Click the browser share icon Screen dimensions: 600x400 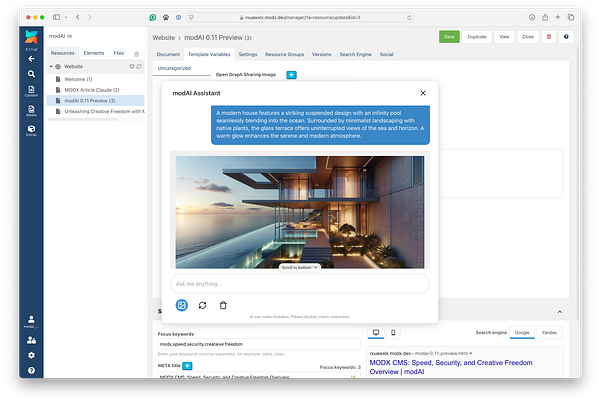[545, 17]
